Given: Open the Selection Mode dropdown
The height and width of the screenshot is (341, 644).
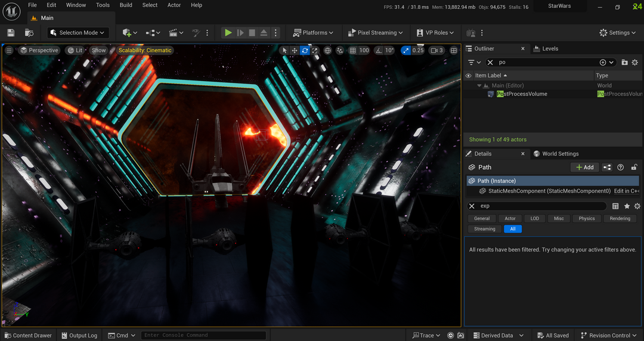Looking at the screenshot, I should pos(78,33).
